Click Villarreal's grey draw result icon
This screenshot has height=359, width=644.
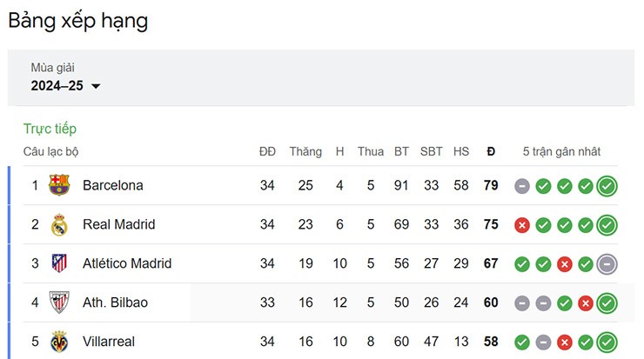pyautogui.click(x=543, y=342)
